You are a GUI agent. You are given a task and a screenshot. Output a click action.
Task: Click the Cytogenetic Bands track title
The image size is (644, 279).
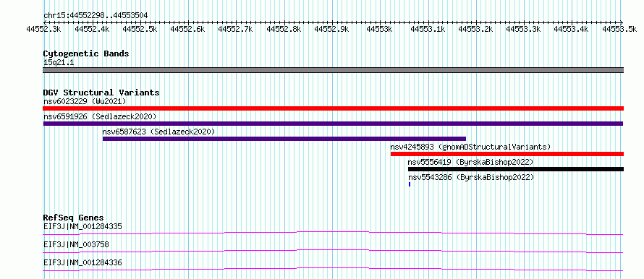(x=86, y=53)
